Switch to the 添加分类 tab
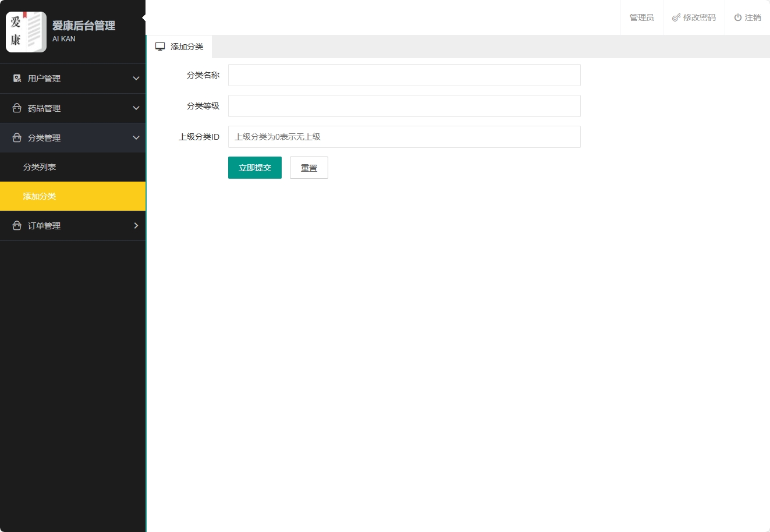The width and height of the screenshot is (770, 532). [186, 47]
